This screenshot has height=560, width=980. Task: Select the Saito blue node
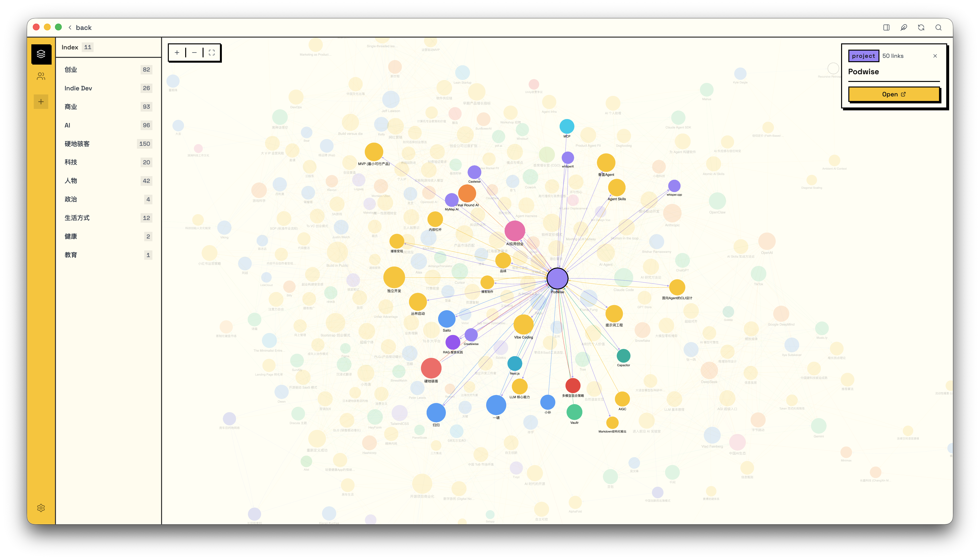pyautogui.click(x=447, y=319)
